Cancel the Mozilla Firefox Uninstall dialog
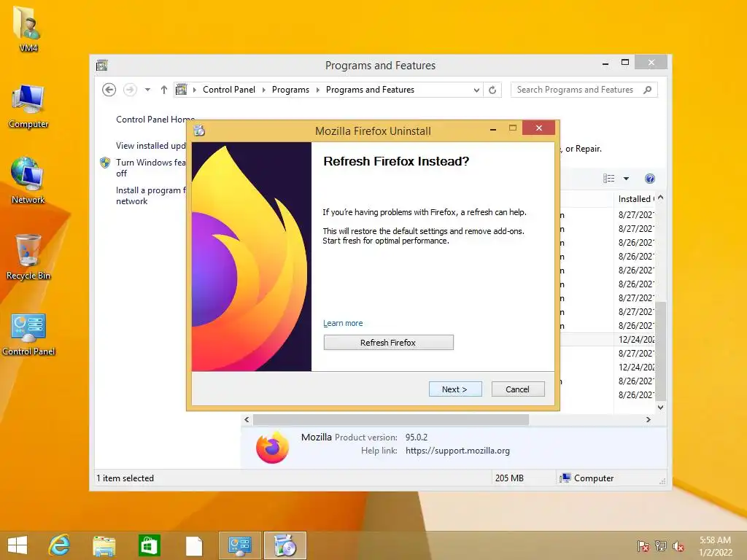The width and height of the screenshot is (747, 560). point(518,389)
